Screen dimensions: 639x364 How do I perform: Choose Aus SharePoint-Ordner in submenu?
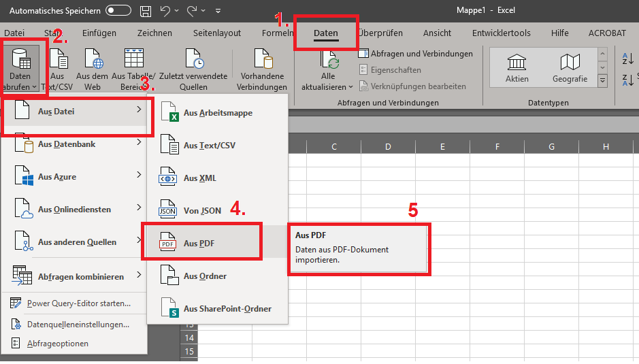(x=218, y=309)
